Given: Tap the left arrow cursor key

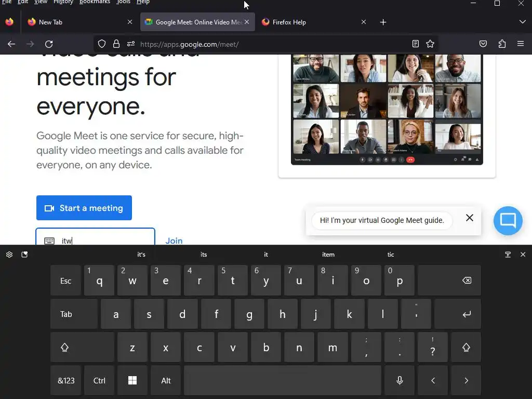Looking at the screenshot, I should [x=433, y=381].
